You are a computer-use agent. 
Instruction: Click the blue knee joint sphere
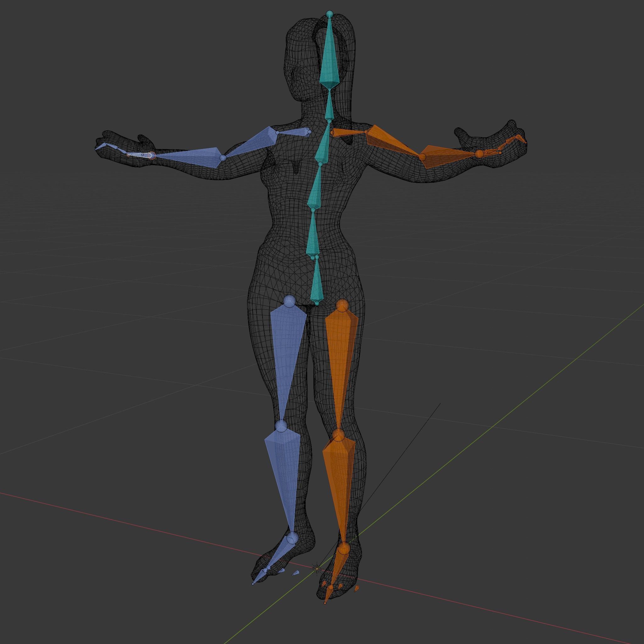(281, 426)
